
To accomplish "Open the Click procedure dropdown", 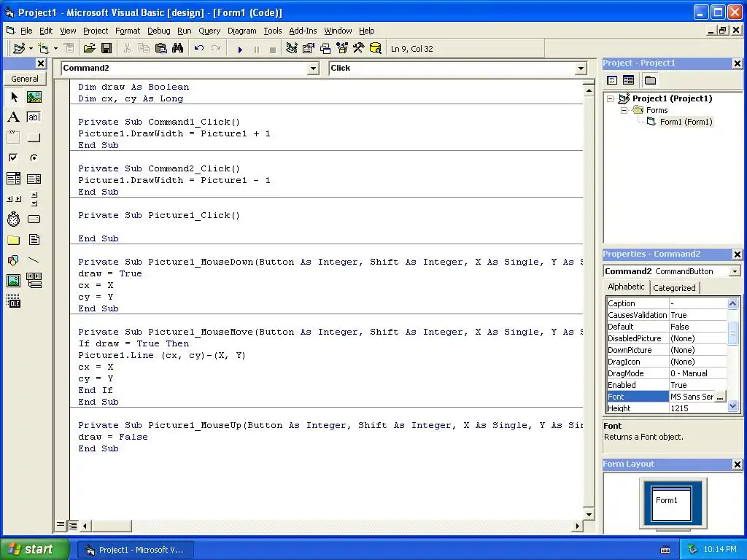I will (581, 69).
